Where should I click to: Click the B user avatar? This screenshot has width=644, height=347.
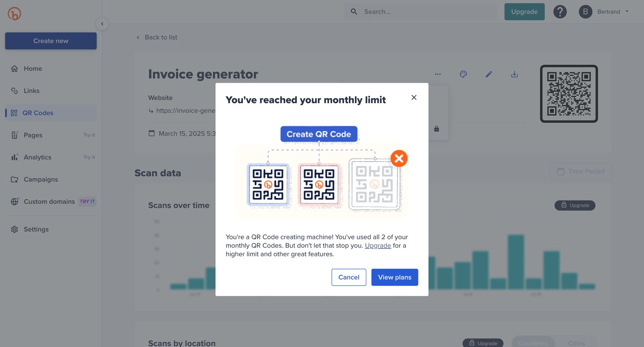pos(585,12)
